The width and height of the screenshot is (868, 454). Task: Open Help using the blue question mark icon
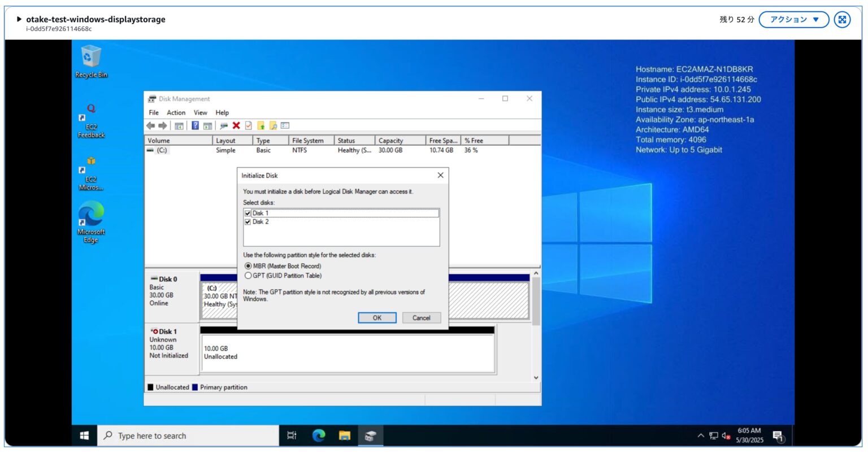click(196, 126)
